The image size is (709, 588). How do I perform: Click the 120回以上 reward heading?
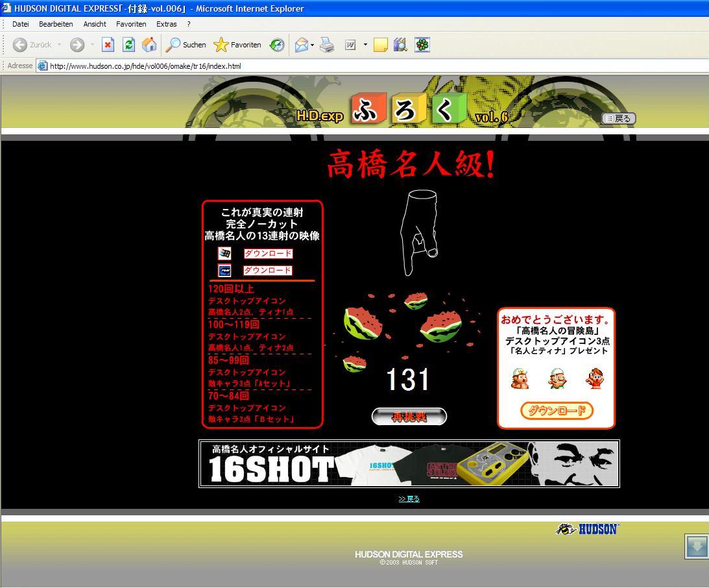coord(231,289)
